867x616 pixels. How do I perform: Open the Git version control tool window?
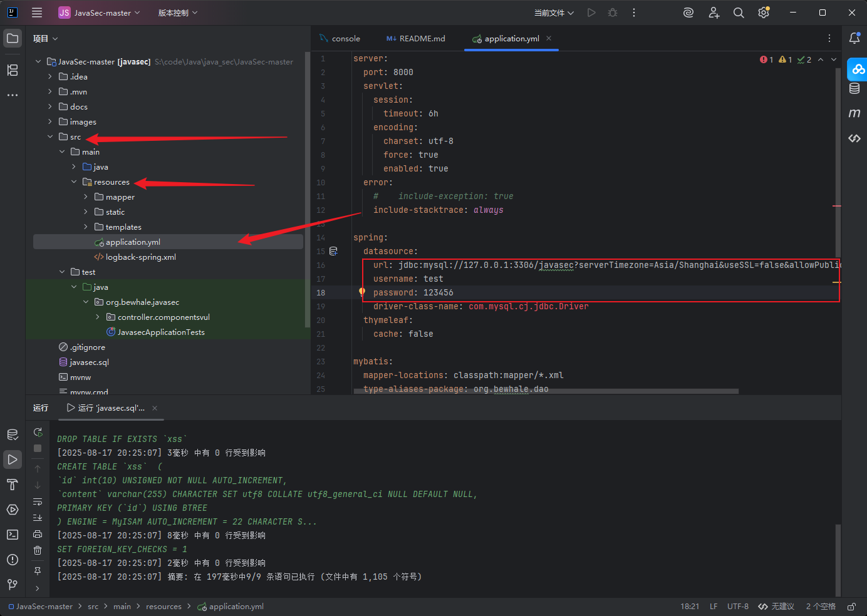pyautogui.click(x=13, y=585)
